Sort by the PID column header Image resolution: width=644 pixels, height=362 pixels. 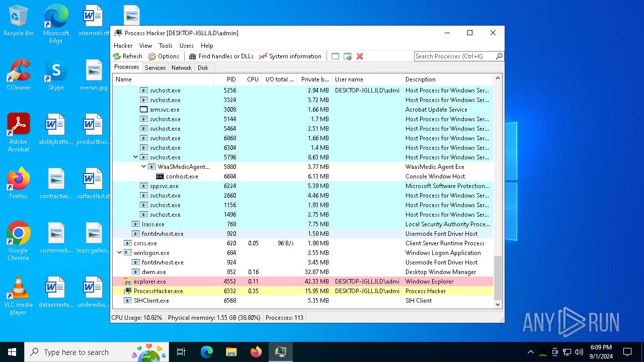click(x=226, y=79)
